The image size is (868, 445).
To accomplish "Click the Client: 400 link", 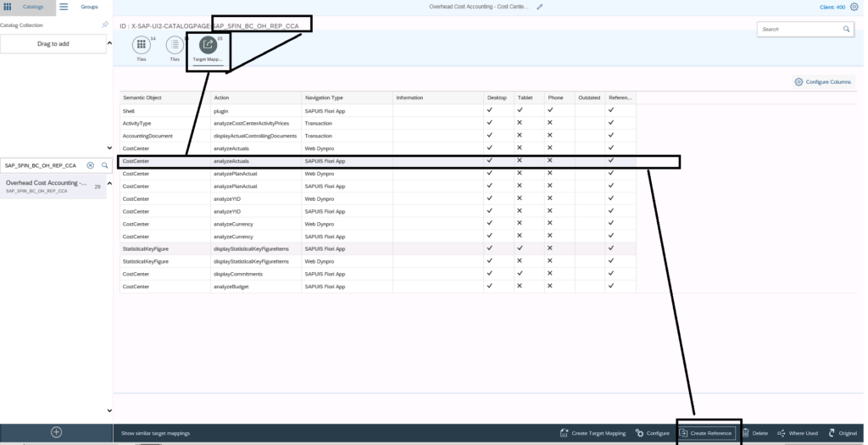I will 832,7.
